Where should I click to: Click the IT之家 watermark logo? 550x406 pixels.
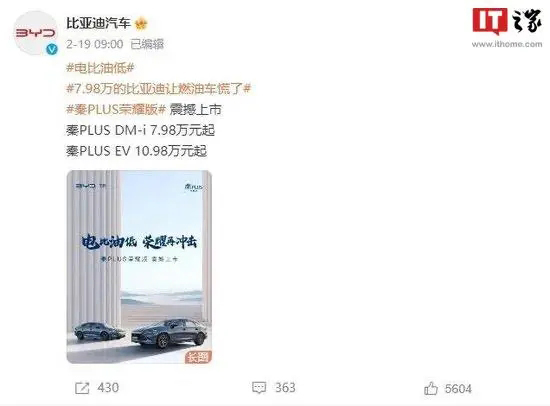pyautogui.click(x=507, y=21)
